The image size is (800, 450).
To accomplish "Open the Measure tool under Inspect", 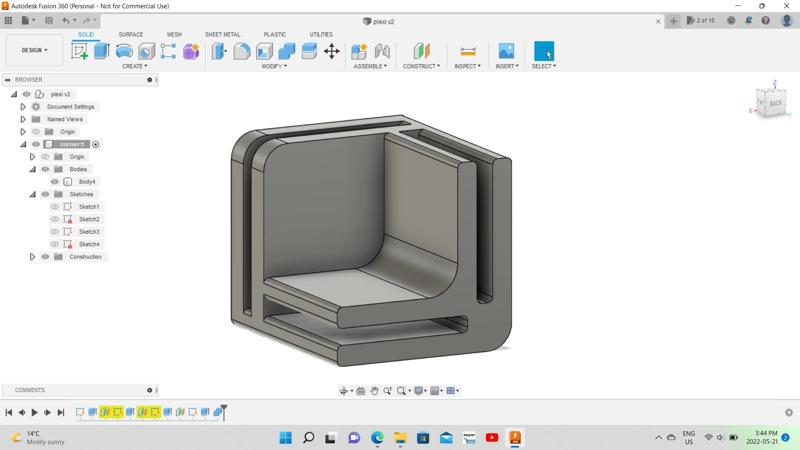I will [467, 51].
